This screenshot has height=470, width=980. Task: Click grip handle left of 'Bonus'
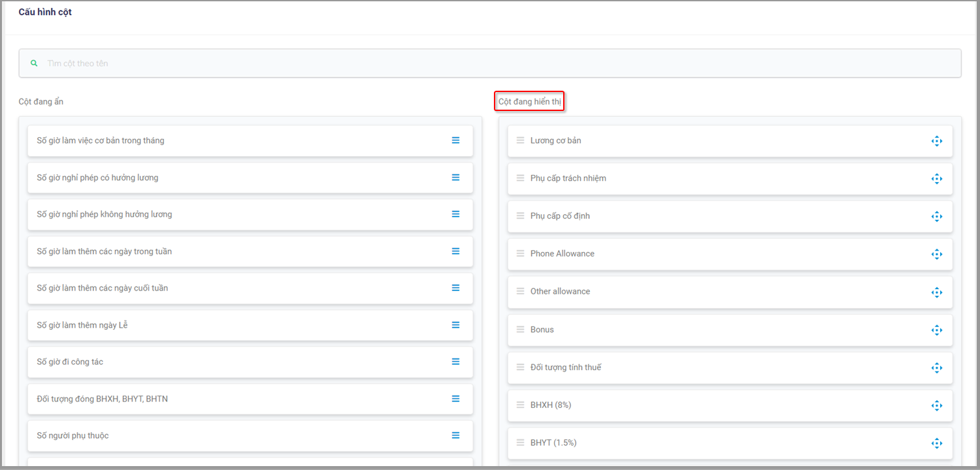point(521,329)
